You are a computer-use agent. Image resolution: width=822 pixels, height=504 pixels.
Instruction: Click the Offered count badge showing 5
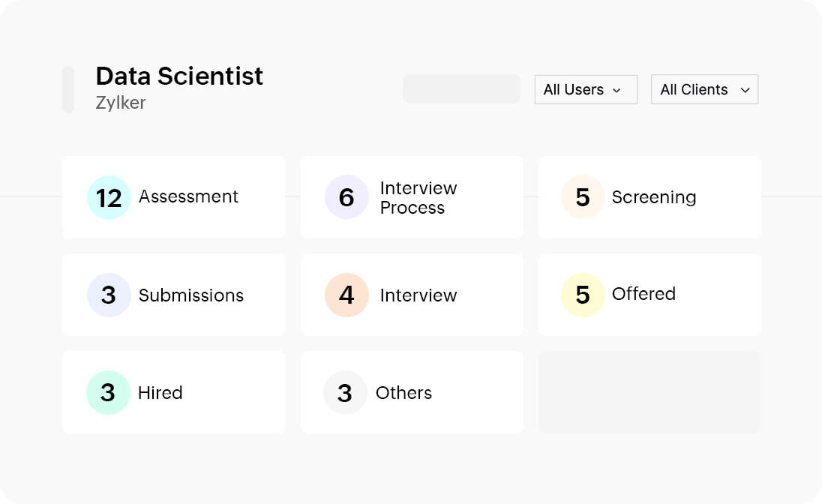click(x=583, y=295)
